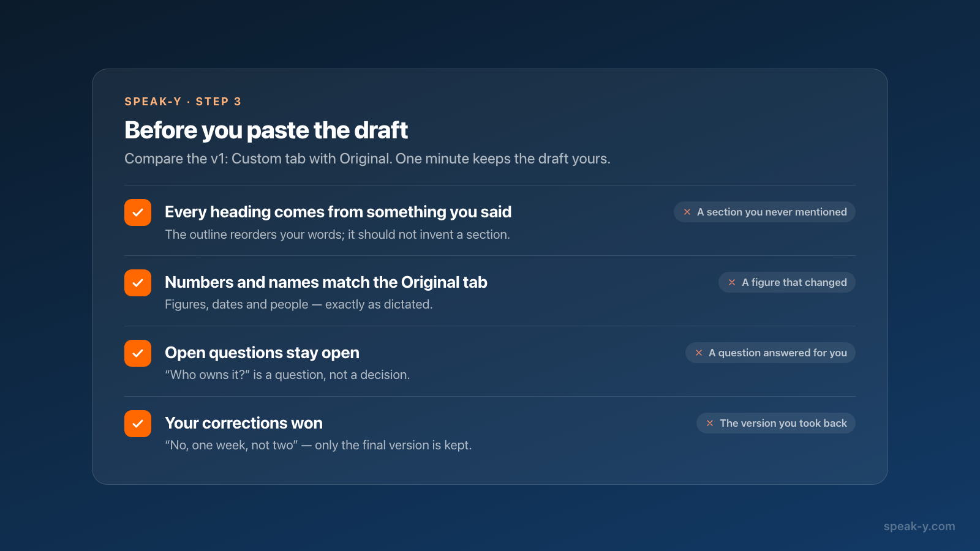This screenshot has width=980, height=551.
Task: Click the X icon in 'A question answered for you' chip
Action: pyautogui.click(x=699, y=353)
